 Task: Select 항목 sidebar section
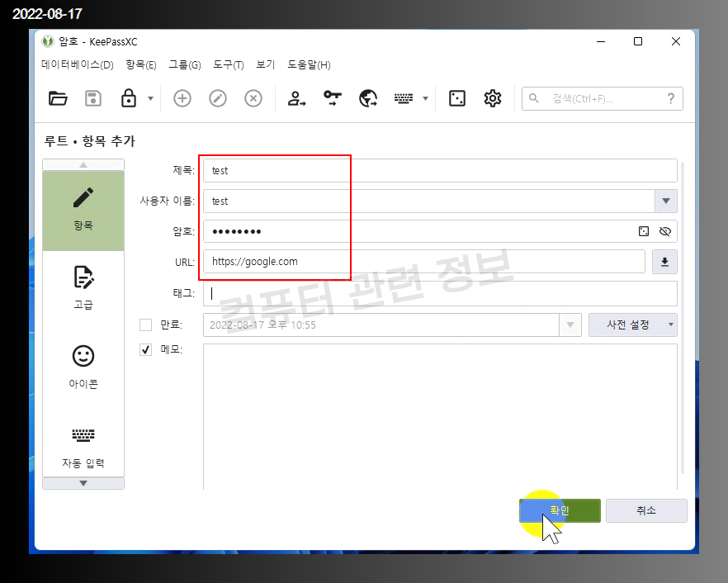pyautogui.click(x=83, y=211)
